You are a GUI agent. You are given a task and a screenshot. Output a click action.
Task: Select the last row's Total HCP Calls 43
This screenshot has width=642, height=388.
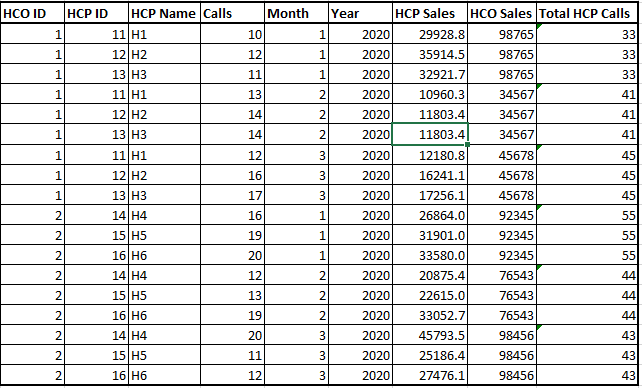(587, 375)
